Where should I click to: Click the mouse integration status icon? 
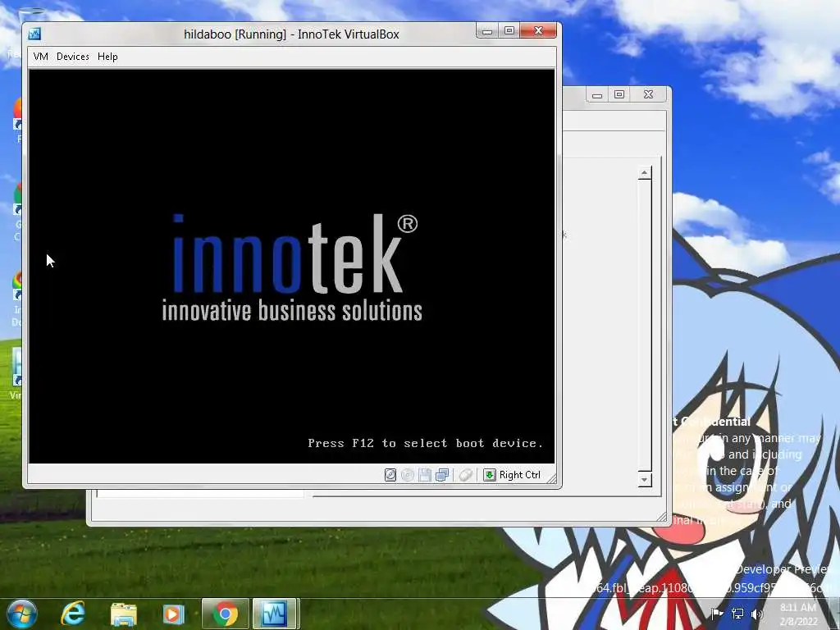pyautogui.click(x=466, y=475)
